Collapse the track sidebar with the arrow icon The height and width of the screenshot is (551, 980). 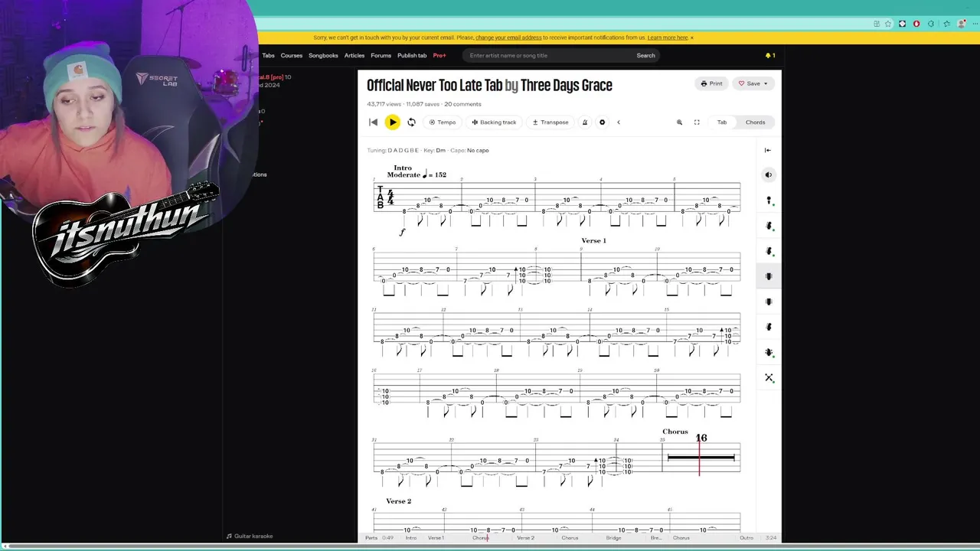(768, 150)
